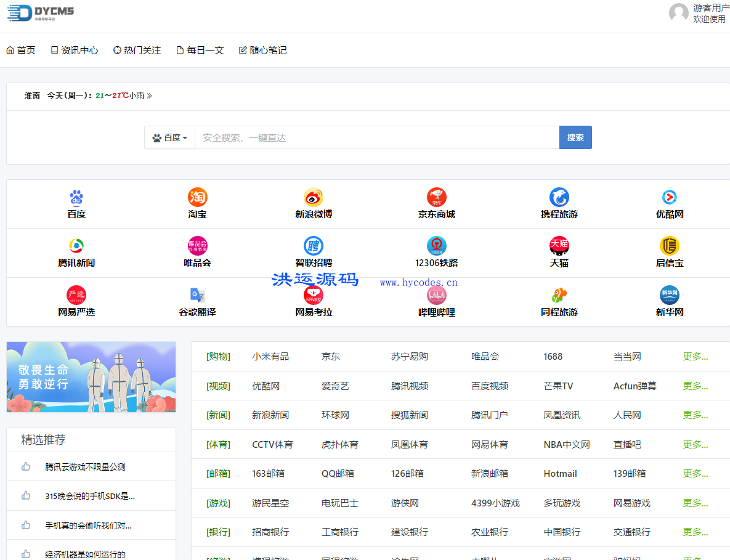Open 爱奇艺 link

335,386
